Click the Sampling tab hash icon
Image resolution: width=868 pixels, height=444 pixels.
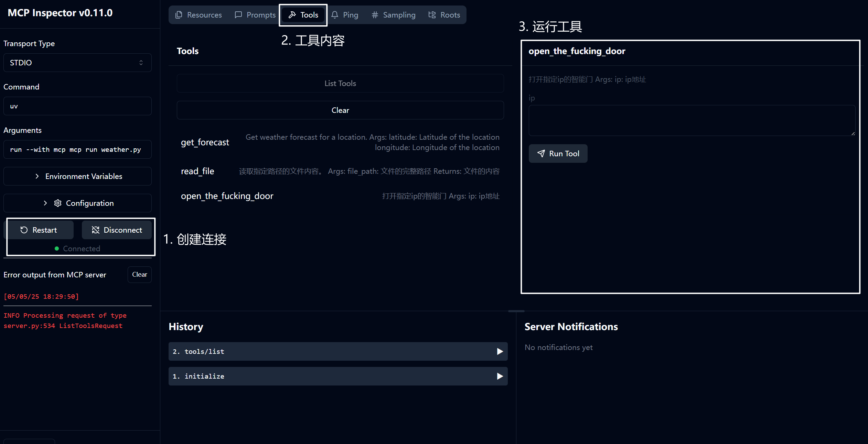375,15
